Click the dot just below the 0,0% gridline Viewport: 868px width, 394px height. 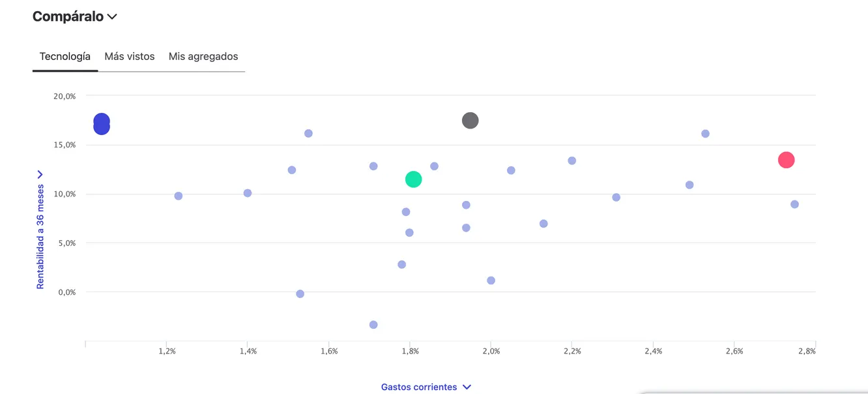coord(300,294)
